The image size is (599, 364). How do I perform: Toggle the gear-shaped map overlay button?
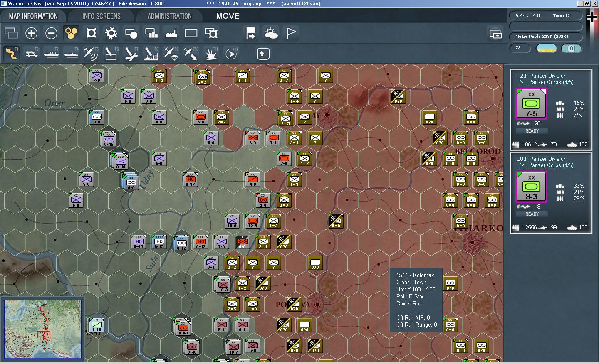[111, 33]
